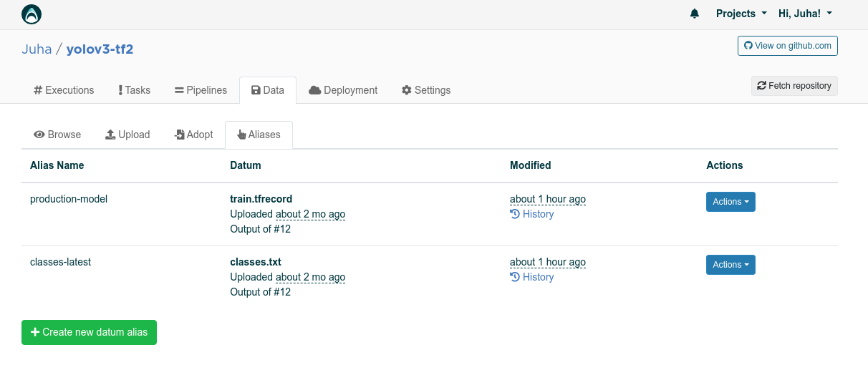Viewport: 868px width, 365px height.
Task: Click Output of #12 under train.tfrecord
Action: [x=260, y=229]
